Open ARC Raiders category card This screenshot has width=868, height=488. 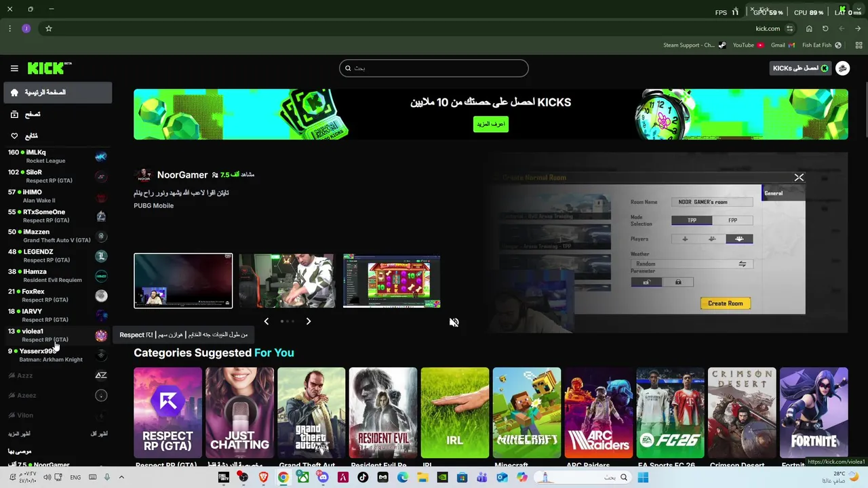pos(599,413)
